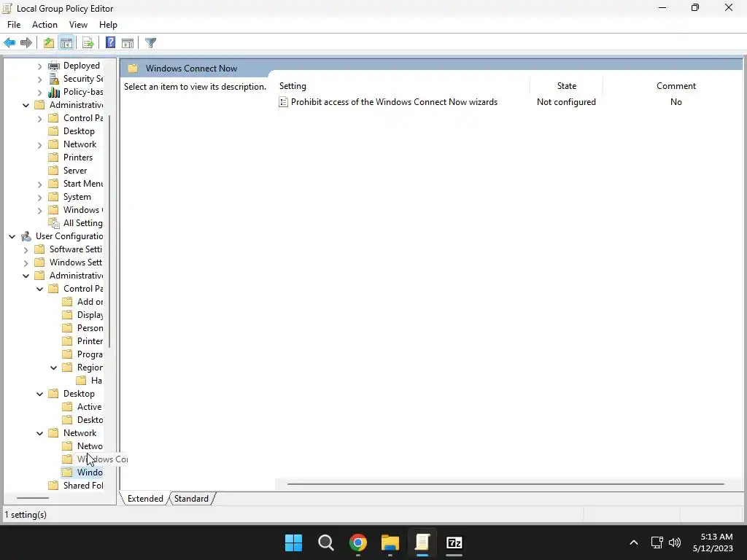
Task: Select Policy-based QoS tree node
Action: coord(83,92)
